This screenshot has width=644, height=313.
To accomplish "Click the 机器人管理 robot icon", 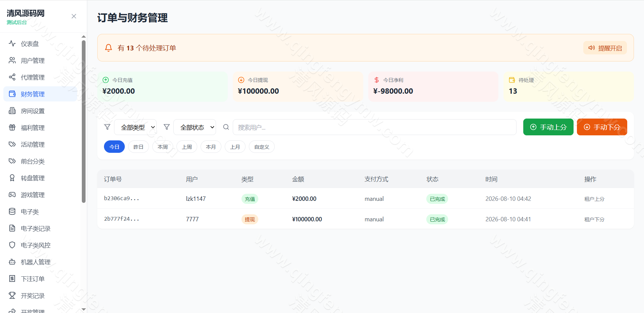I will point(12,262).
